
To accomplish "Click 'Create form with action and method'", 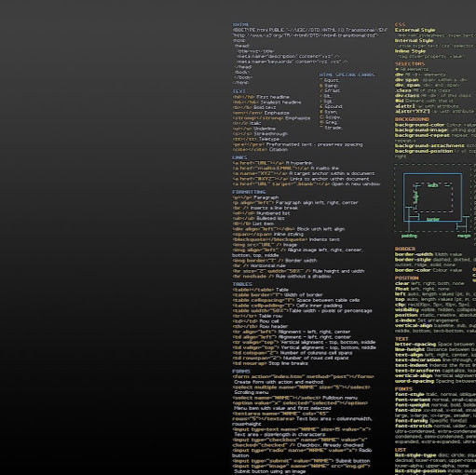I will point(279,382).
